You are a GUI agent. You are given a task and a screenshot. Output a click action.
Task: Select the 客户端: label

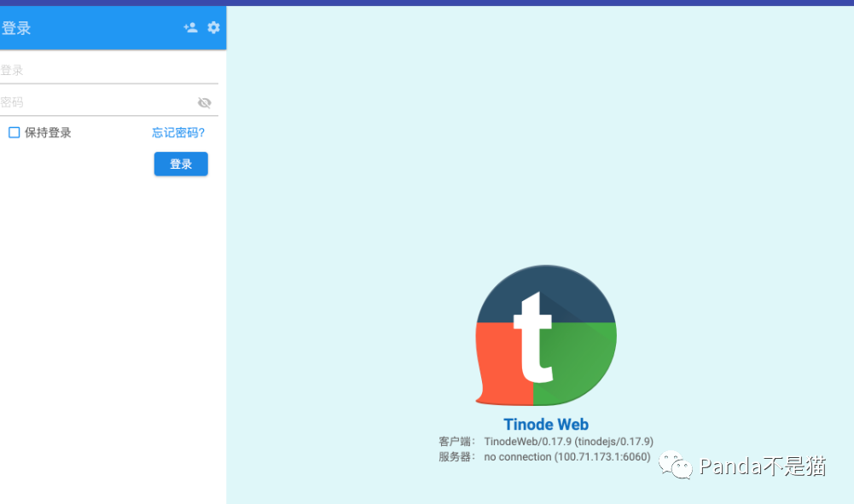tap(457, 442)
